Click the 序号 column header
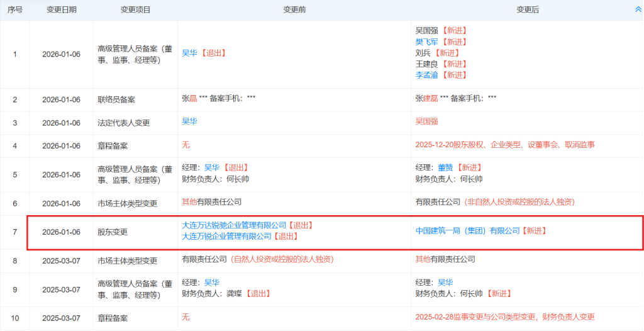The image size is (644, 331). coord(15,10)
